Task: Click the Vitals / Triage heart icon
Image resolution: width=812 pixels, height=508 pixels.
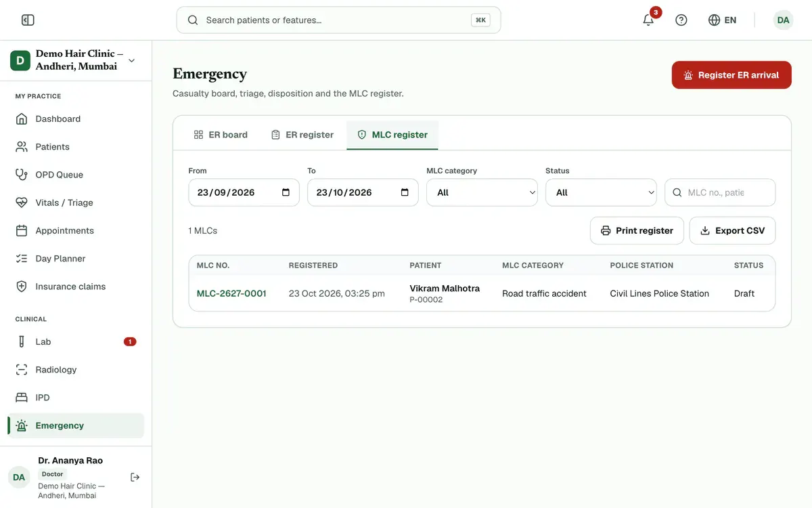Action: (x=22, y=203)
